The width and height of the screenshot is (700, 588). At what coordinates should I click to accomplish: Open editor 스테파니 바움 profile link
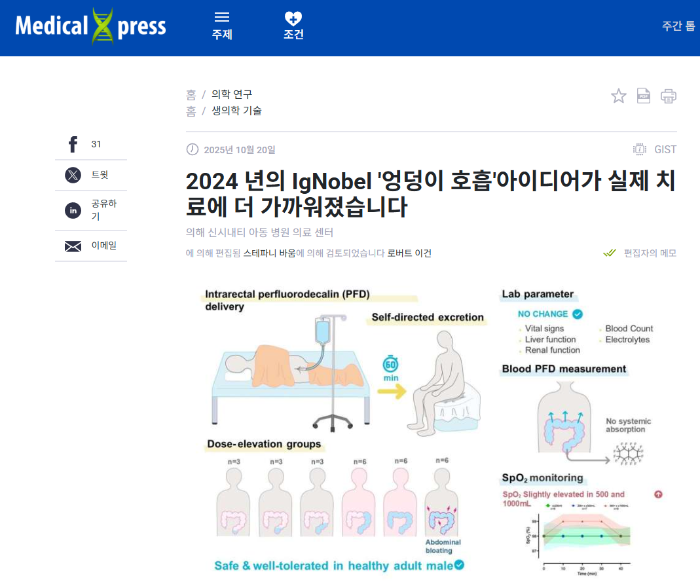[x=270, y=253]
